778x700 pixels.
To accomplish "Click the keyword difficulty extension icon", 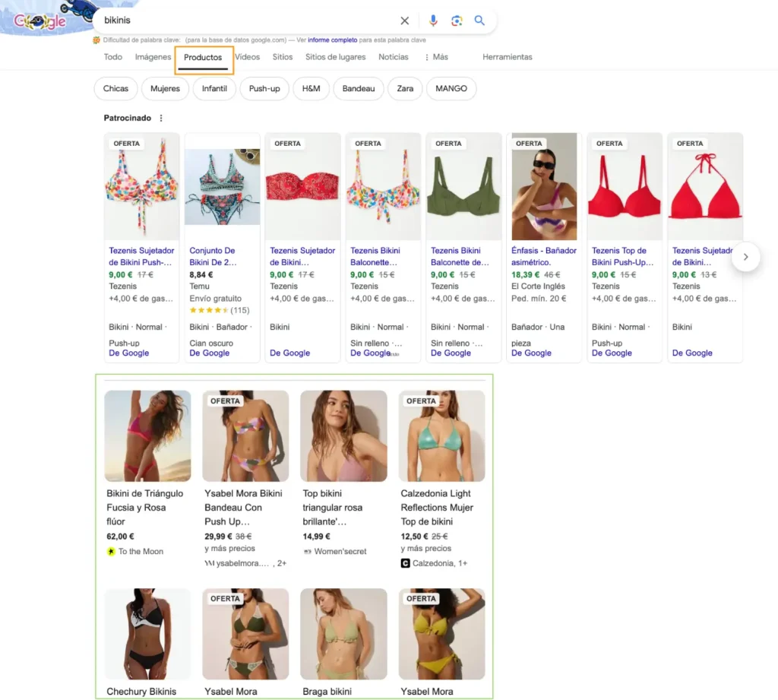I will pyautogui.click(x=96, y=40).
